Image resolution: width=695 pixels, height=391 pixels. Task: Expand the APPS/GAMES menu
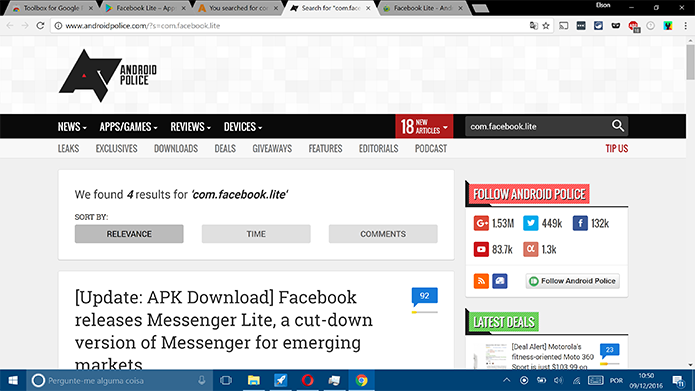click(129, 127)
